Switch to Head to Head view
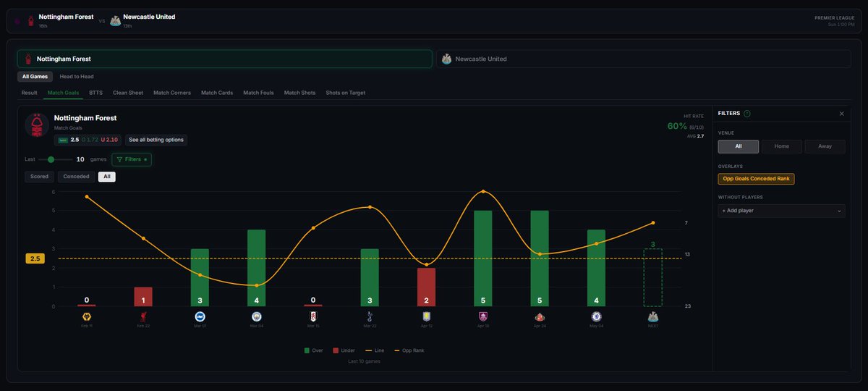 pyautogui.click(x=77, y=76)
